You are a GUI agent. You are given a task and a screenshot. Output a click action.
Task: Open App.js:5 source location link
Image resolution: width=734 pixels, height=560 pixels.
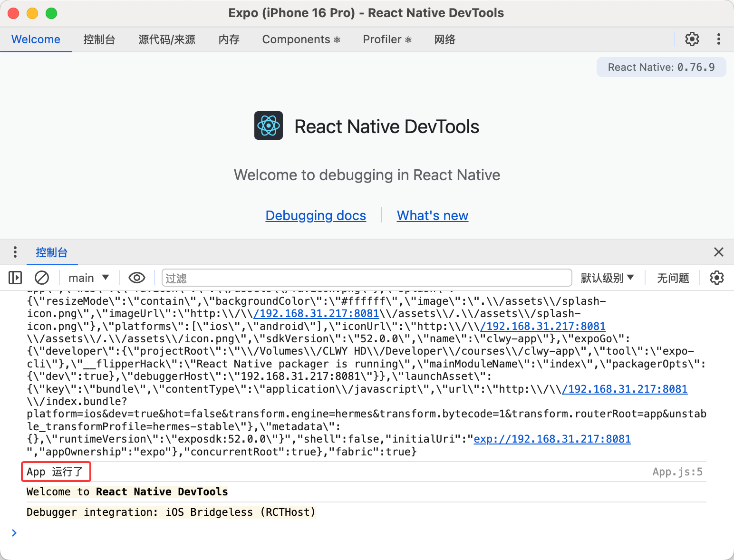click(677, 472)
